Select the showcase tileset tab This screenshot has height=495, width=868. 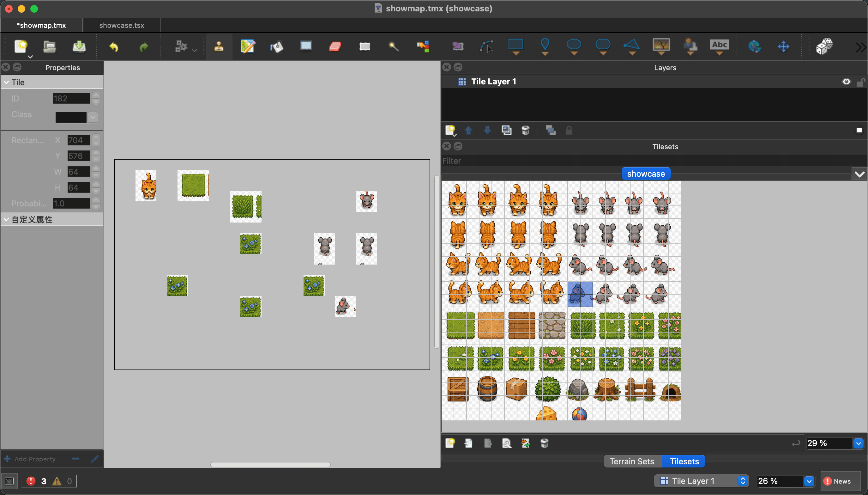646,174
